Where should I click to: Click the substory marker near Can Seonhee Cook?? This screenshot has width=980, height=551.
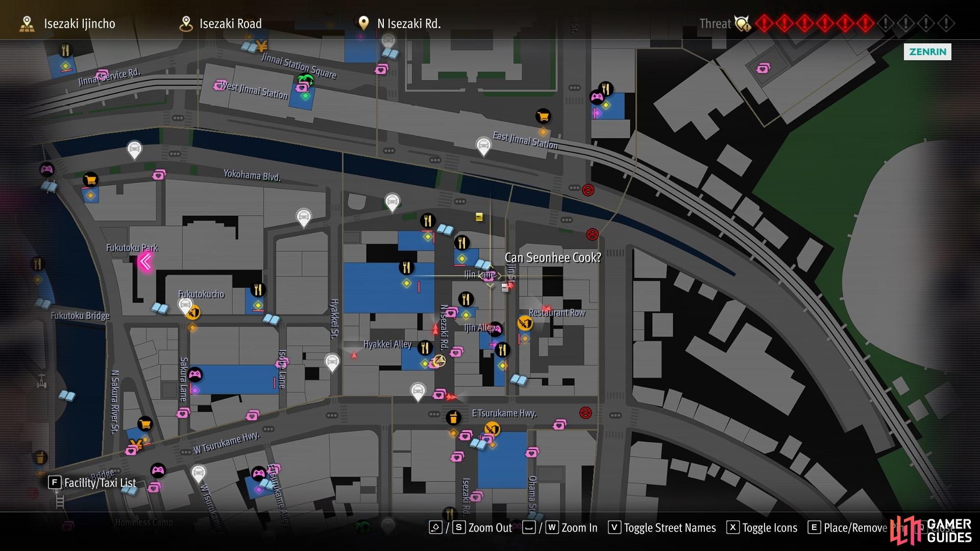(x=489, y=276)
